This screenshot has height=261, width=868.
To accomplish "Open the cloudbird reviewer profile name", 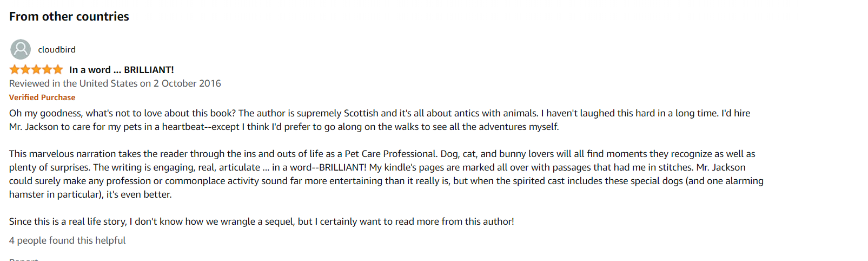I will [57, 50].
